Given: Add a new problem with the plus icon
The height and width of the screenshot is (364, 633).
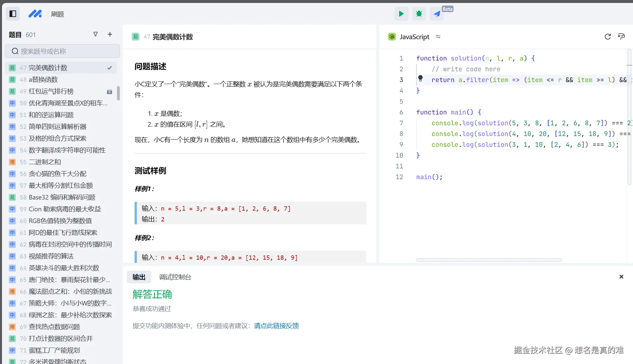Looking at the screenshot, I should [x=110, y=34].
